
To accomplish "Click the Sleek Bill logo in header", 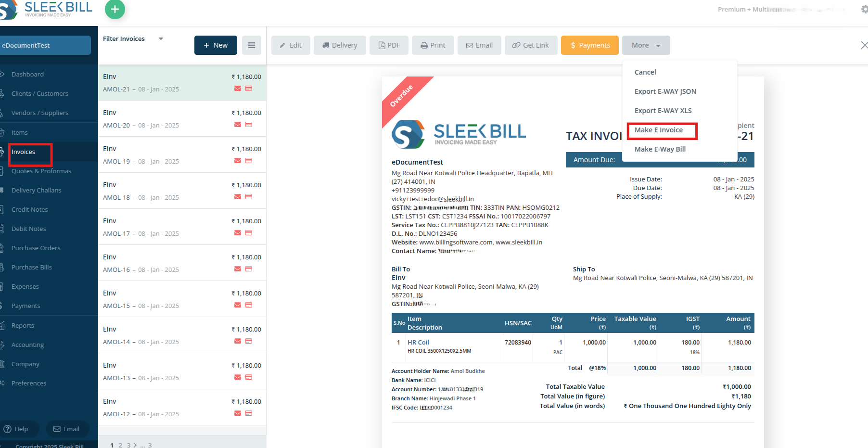I will tap(46, 9).
